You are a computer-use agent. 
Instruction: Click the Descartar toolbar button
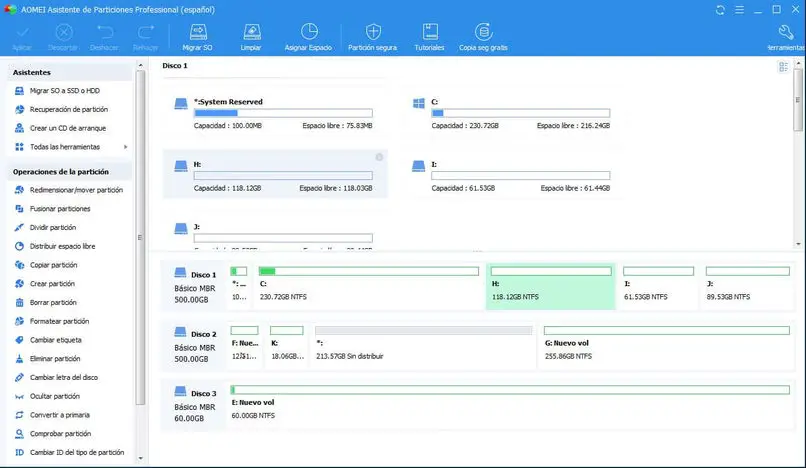[63, 37]
